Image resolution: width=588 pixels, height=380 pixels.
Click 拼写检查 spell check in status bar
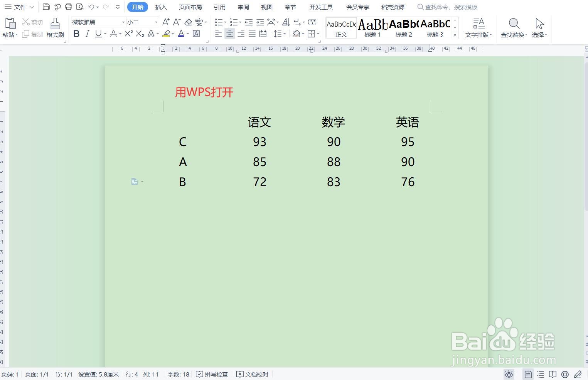tap(212, 374)
